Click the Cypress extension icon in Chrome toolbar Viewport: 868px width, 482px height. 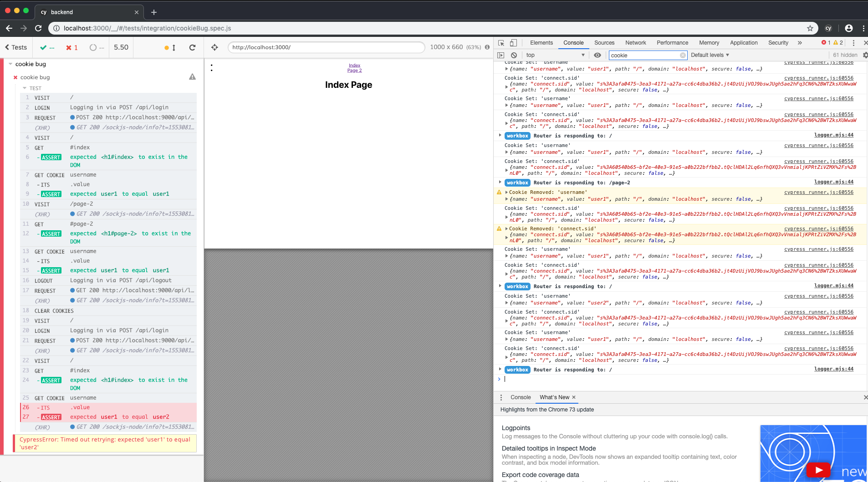coord(828,28)
